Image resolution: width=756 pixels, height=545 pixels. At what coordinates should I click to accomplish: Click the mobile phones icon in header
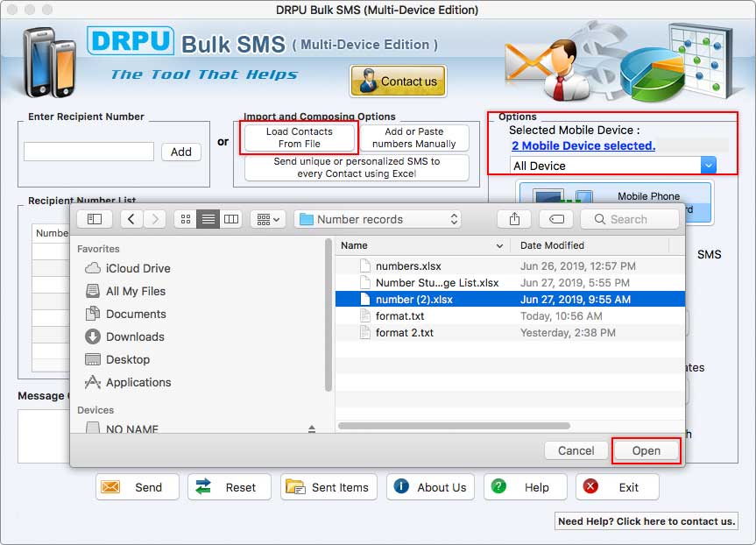(x=49, y=63)
